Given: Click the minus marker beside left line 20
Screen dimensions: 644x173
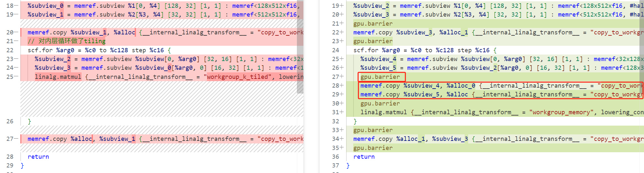Looking at the screenshot, I should [16, 32].
